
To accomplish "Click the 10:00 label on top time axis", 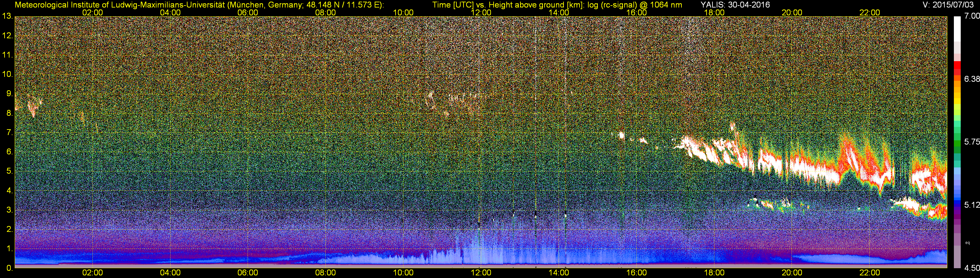I will pos(403,12).
